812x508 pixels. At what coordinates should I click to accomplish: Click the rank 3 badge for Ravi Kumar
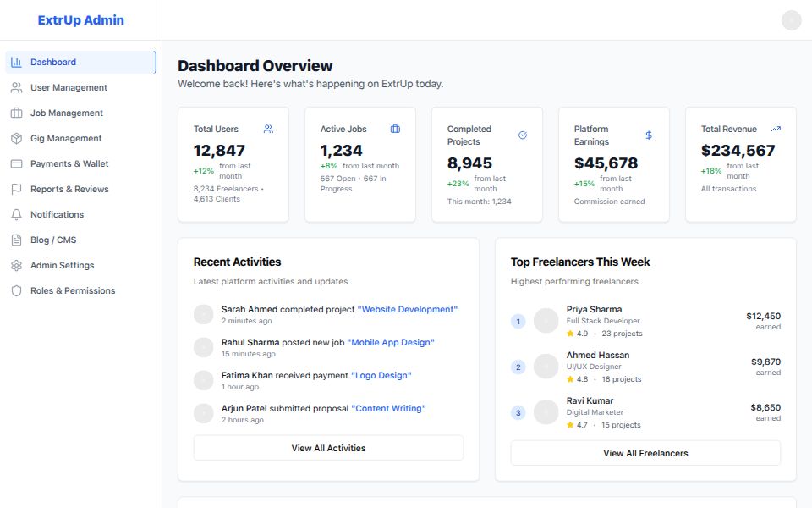(518, 412)
